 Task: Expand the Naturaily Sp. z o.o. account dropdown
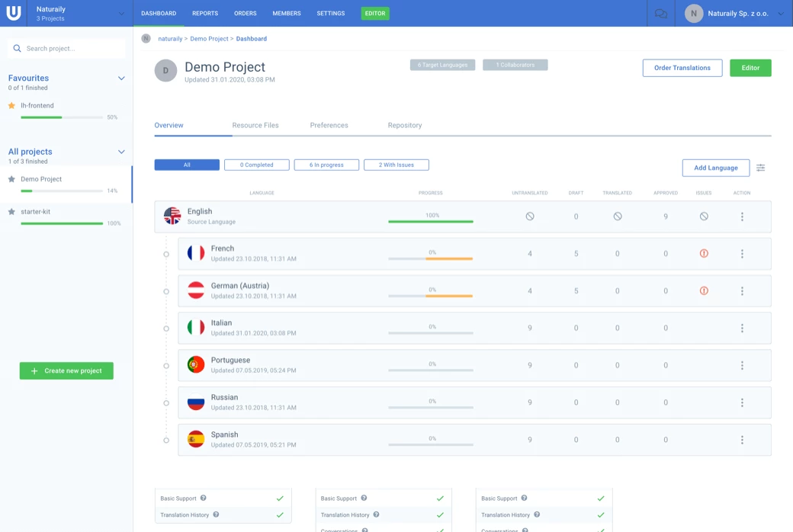(x=780, y=14)
